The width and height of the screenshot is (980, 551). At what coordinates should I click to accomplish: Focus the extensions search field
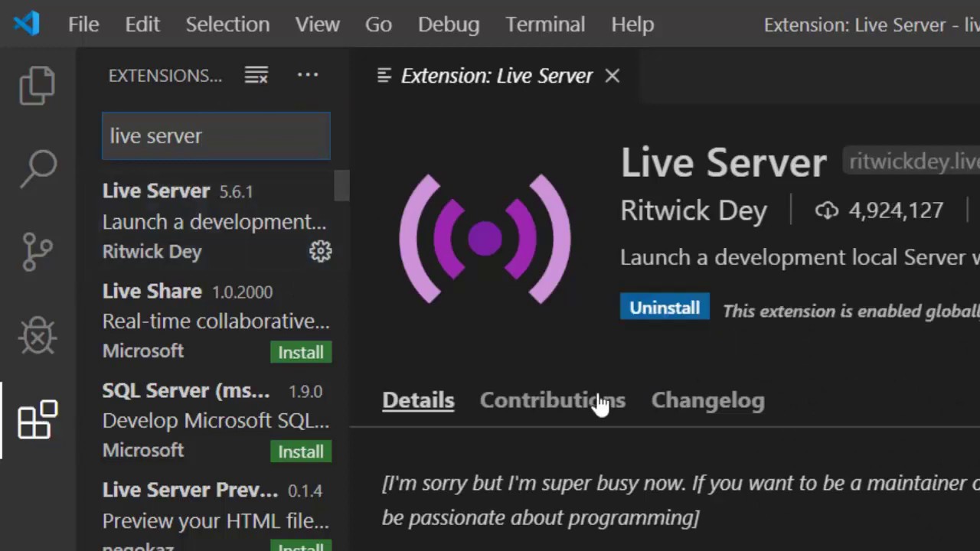click(216, 136)
